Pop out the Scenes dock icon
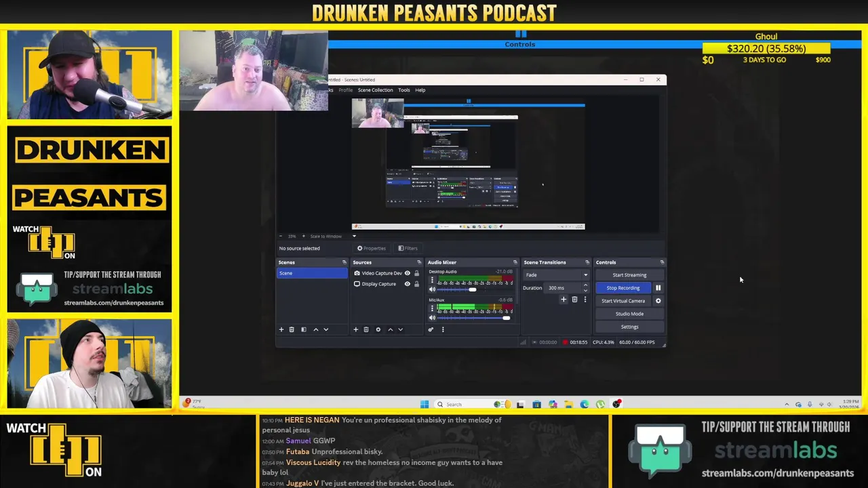868x488 pixels. (344, 262)
